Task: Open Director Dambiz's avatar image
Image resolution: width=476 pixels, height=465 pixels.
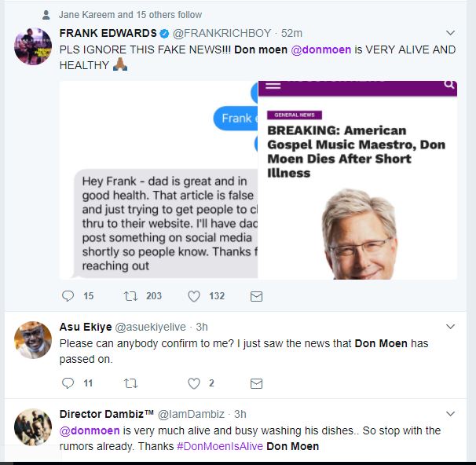Action: click(x=34, y=427)
